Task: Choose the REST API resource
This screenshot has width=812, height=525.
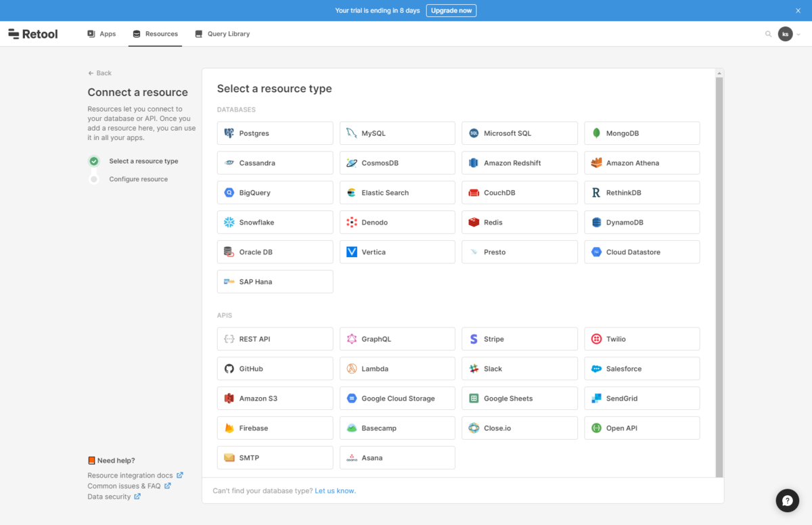Action: (x=275, y=339)
